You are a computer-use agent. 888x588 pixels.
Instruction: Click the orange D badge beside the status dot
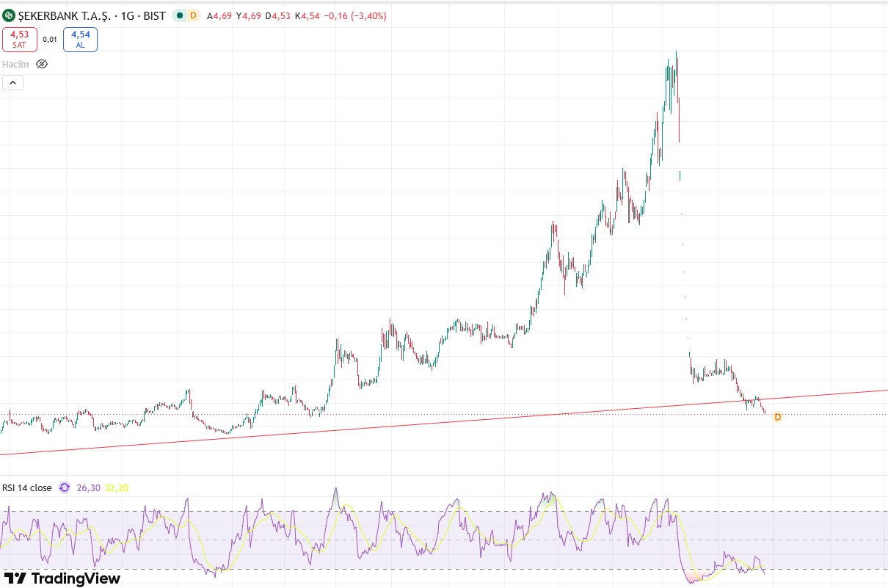(193, 15)
